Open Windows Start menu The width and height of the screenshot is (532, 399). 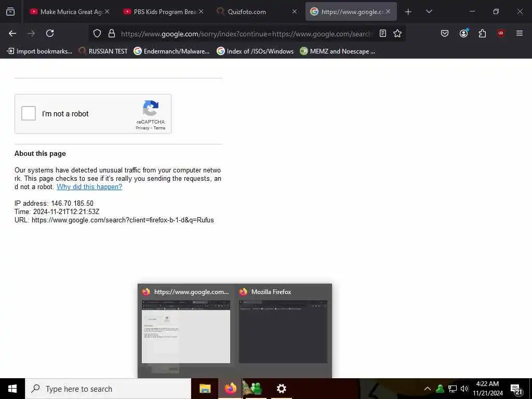tap(12, 389)
